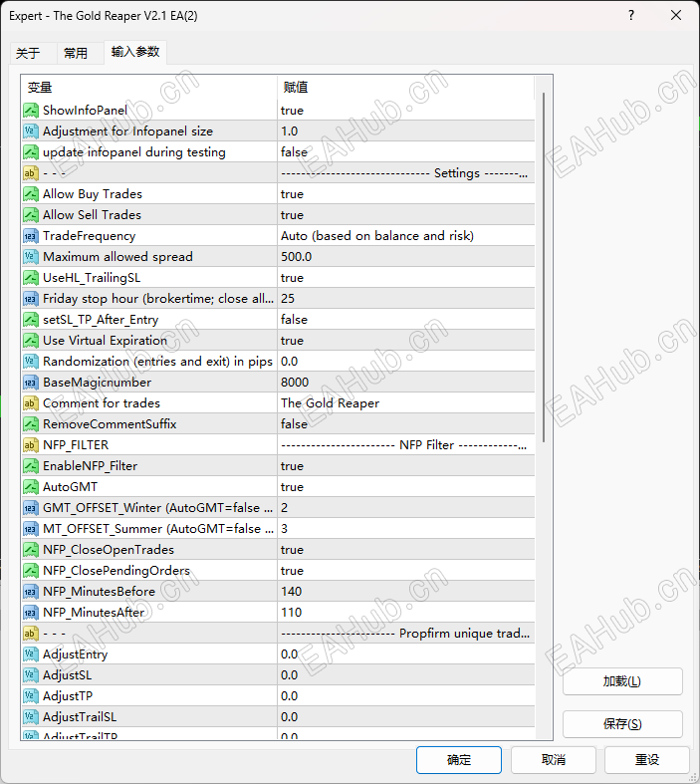Reset inputs with the 重设 button
Image resolution: width=700 pixels, height=784 pixels.
(x=647, y=760)
